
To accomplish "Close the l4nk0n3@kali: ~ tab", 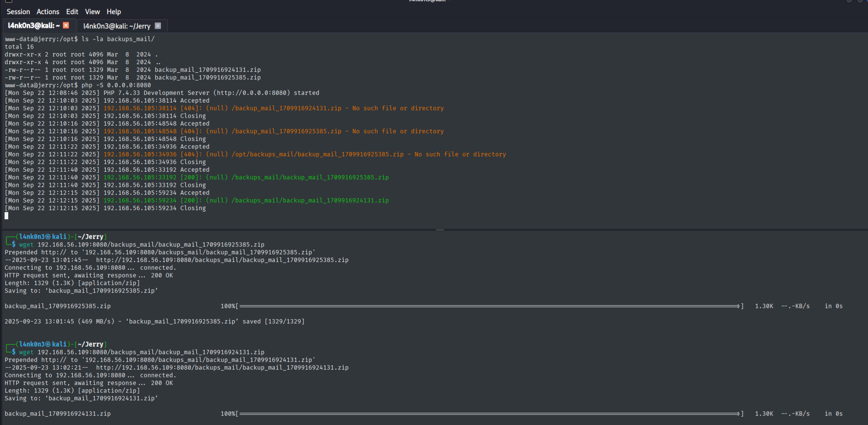I will coord(66,26).
